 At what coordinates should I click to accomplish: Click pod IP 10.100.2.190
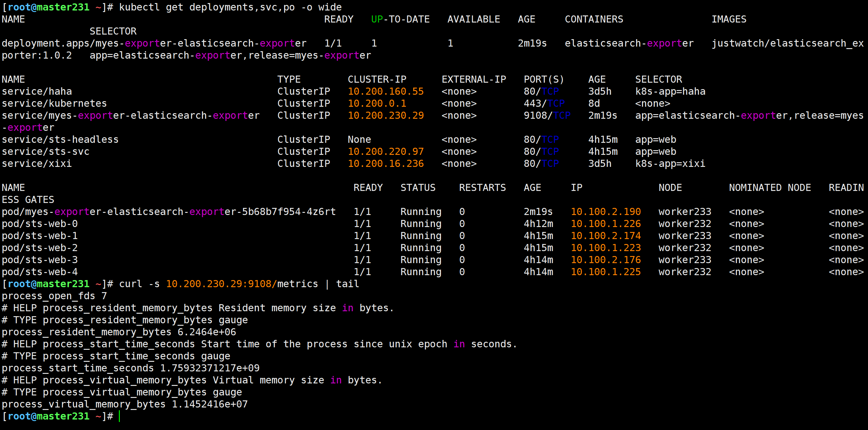[x=606, y=212]
